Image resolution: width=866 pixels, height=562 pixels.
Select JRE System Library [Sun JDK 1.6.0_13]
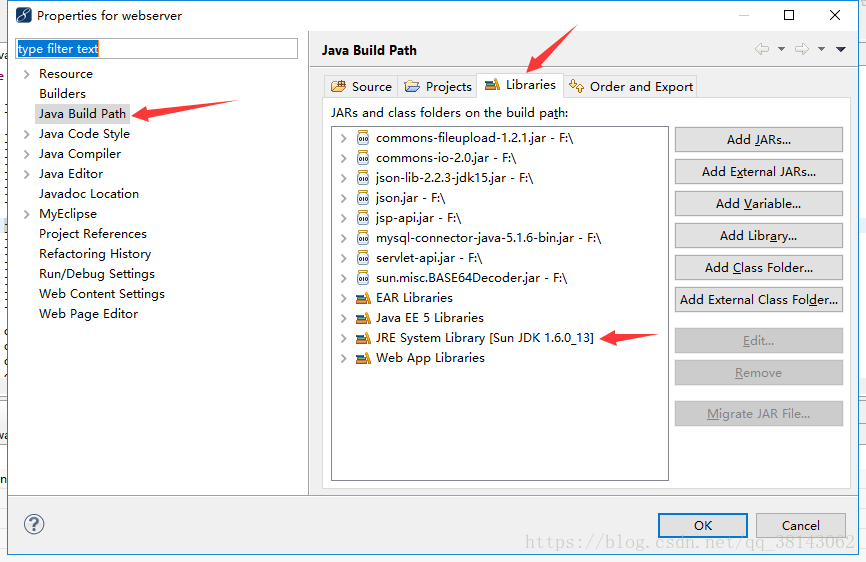pos(485,338)
